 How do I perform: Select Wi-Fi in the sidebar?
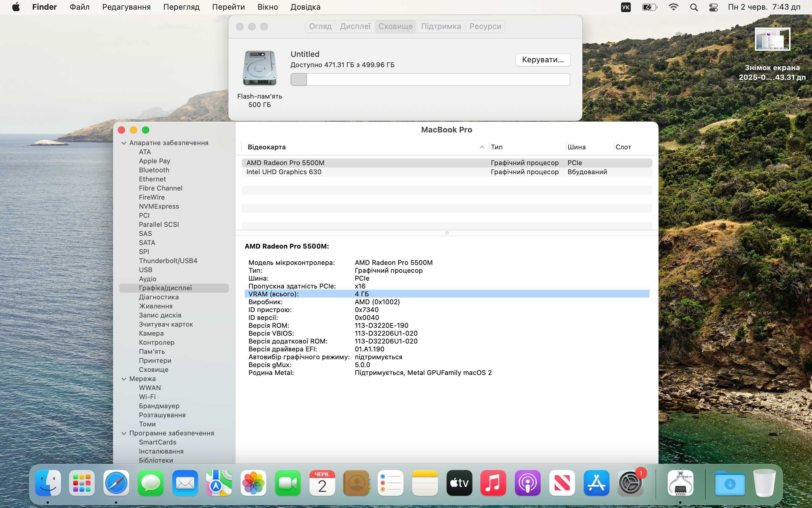click(x=147, y=397)
